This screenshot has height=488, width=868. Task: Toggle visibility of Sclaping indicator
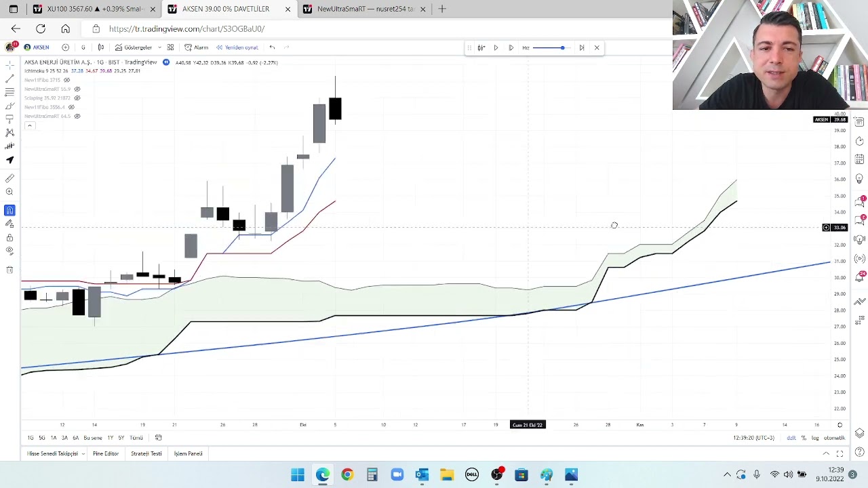click(77, 98)
